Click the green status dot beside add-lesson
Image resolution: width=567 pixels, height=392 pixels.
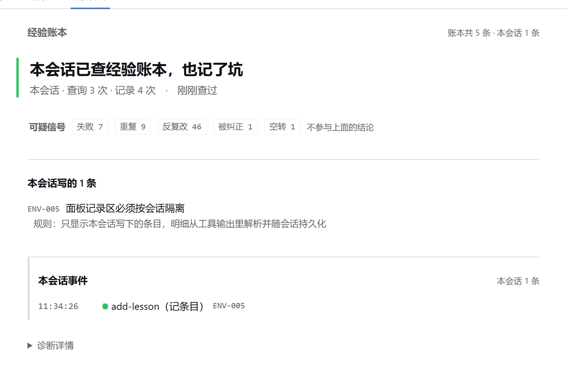tap(105, 306)
